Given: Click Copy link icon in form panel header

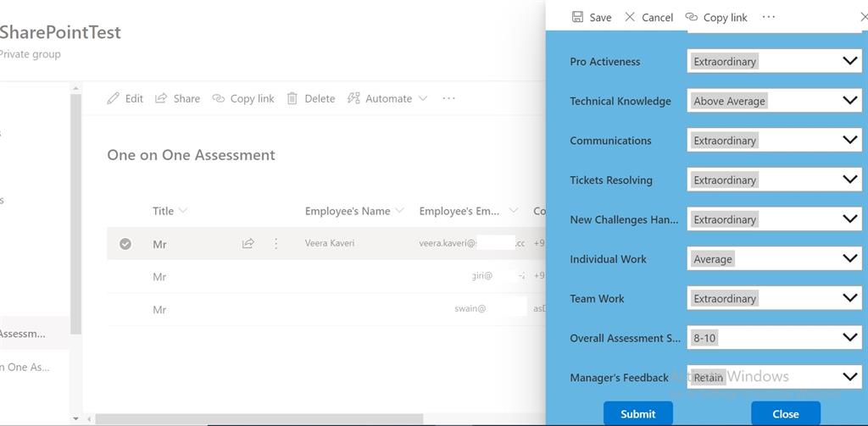Looking at the screenshot, I should pos(692,17).
